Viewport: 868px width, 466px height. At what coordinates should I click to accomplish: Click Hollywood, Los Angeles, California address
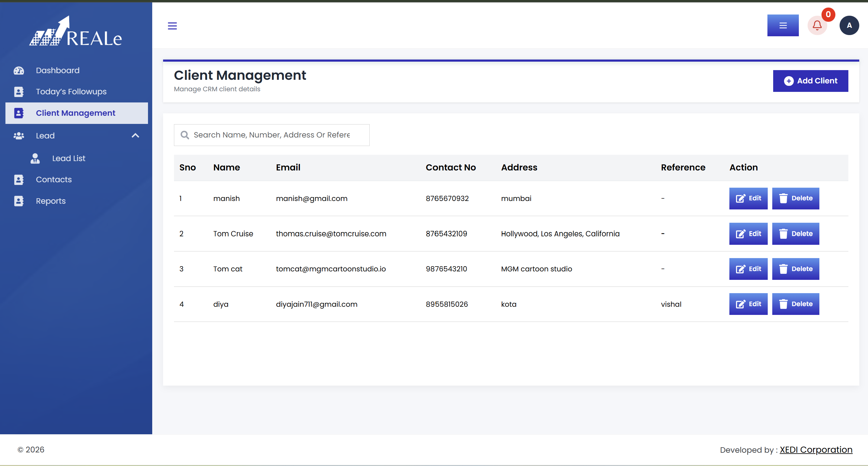pos(560,234)
